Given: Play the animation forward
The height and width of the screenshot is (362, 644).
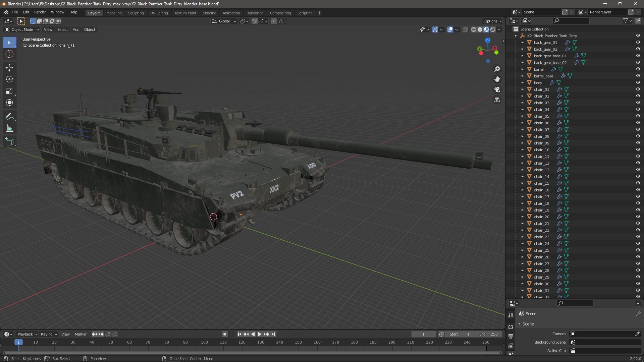Looking at the screenshot, I should pos(260,334).
